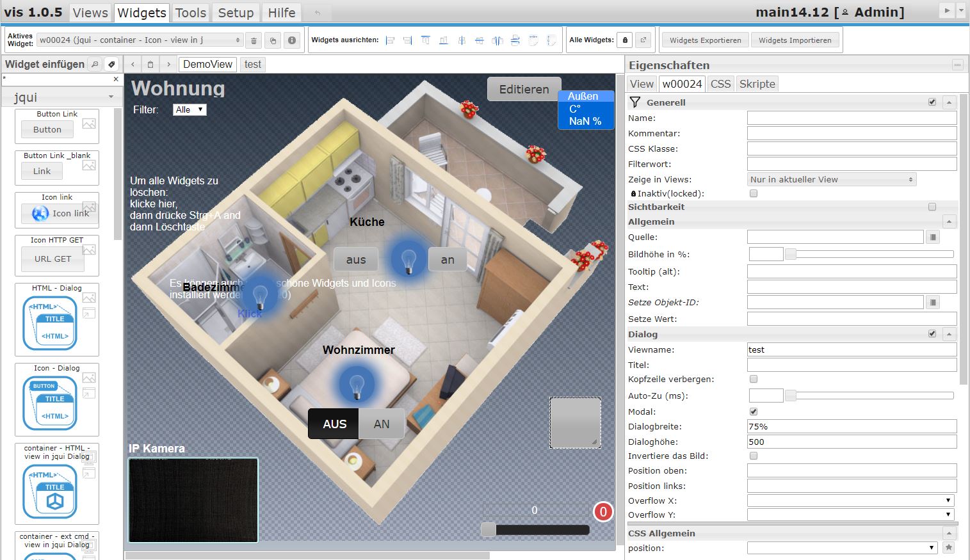Uncheck the Modal checkbox
The width and height of the screenshot is (970, 560).
click(x=754, y=412)
